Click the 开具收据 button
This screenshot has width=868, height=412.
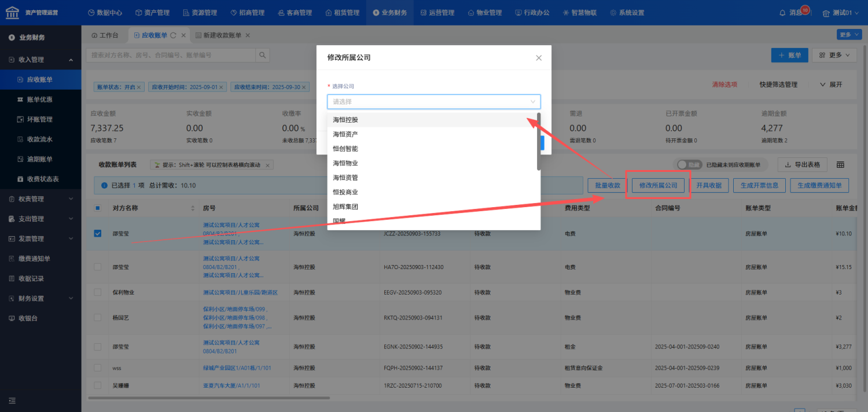[x=708, y=186]
